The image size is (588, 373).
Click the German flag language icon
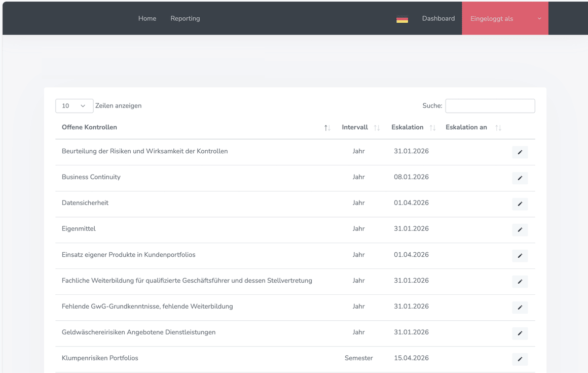tap(402, 19)
